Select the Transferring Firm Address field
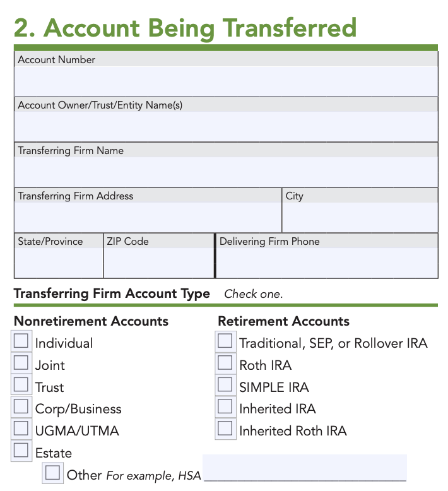This screenshot has height=491, width=448. pyautogui.click(x=148, y=218)
